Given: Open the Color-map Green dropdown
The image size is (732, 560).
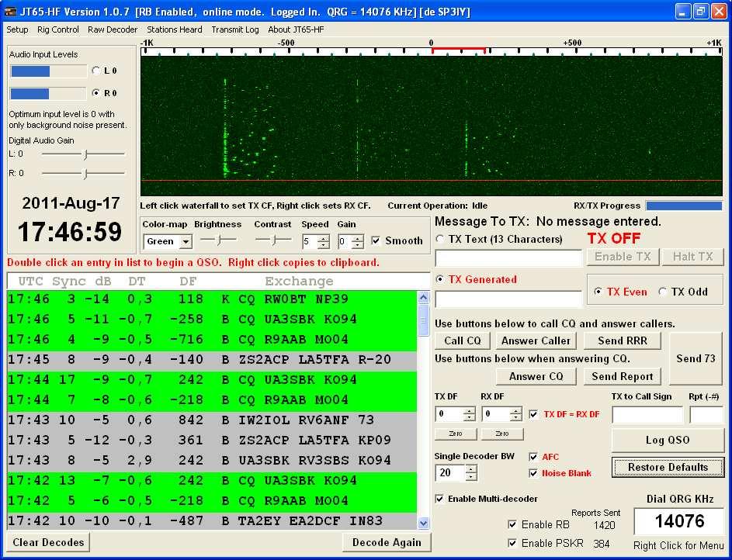Looking at the screenshot, I should 186,241.
